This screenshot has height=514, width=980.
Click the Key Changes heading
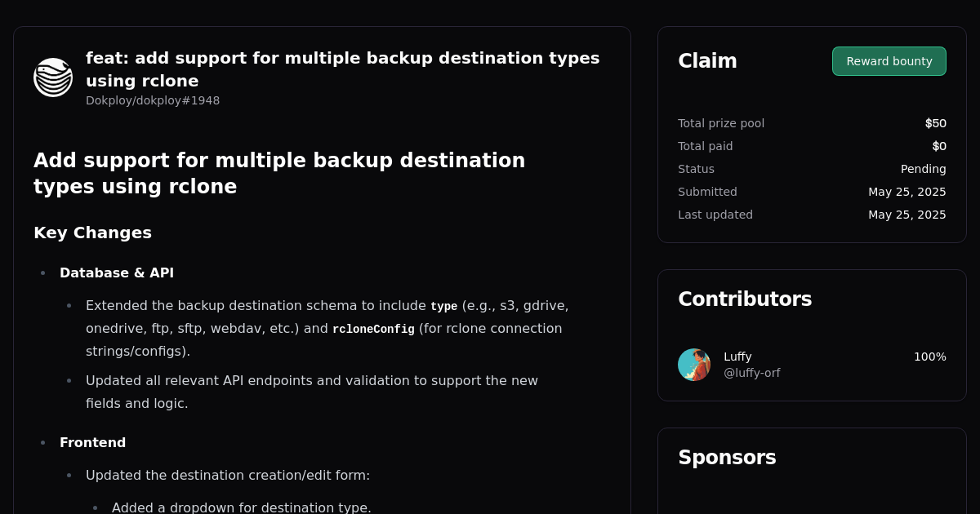point(92,233)
